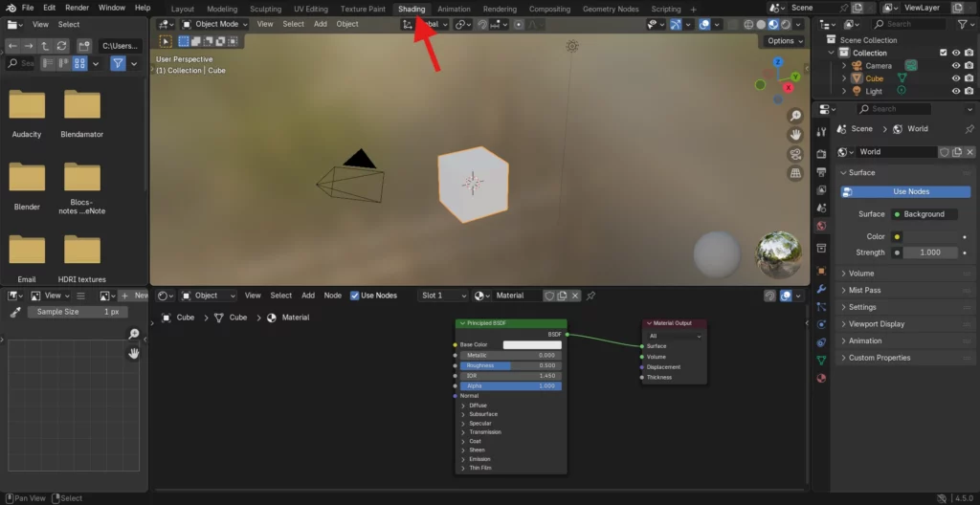Toggle Use Nodes checkbox in node editor
980x505 pixels.
355,296
